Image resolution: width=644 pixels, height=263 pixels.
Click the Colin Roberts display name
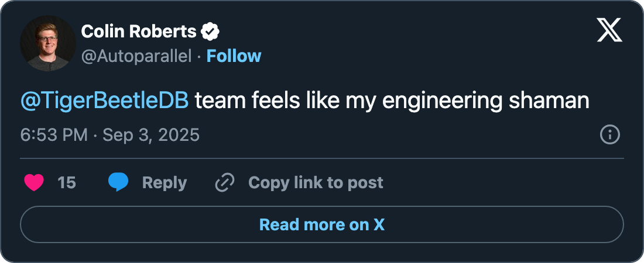click(138, 32)
